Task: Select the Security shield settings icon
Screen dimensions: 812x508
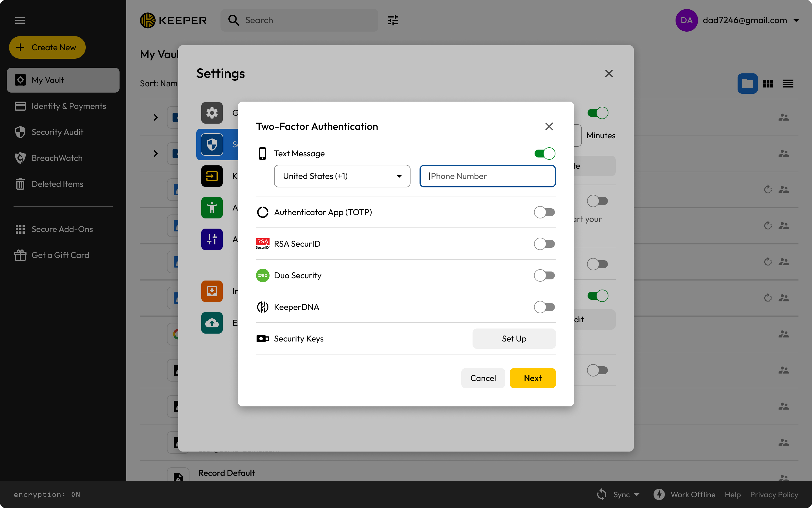Action: (x=212, y=144)
